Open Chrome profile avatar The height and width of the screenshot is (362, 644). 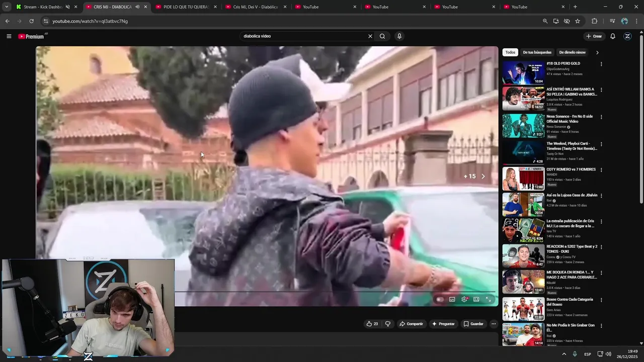tap(624, 21)
